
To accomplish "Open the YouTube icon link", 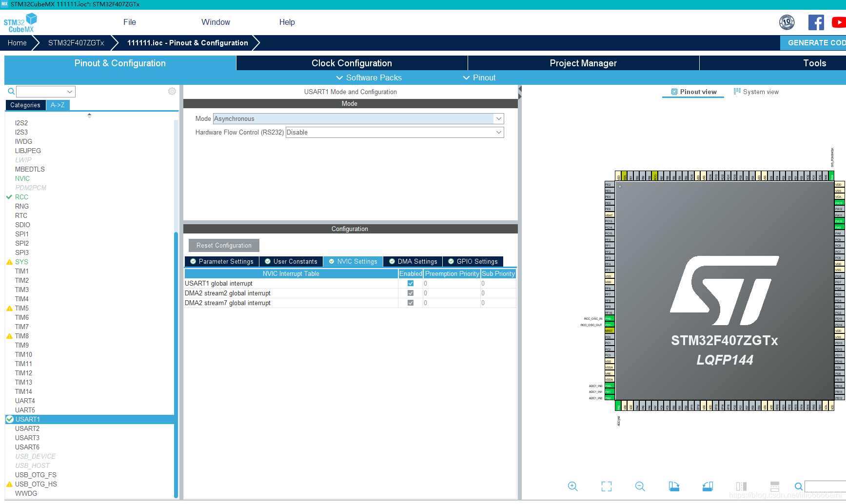I will click(x=839, y=22).
